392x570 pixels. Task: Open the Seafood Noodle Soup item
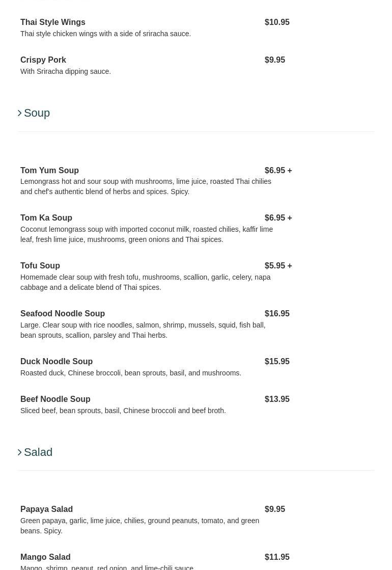[x=63, y=314]
